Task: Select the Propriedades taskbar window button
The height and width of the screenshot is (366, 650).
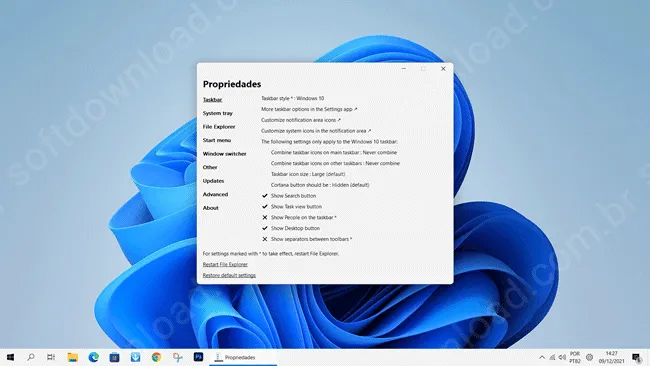Action: 243,357
